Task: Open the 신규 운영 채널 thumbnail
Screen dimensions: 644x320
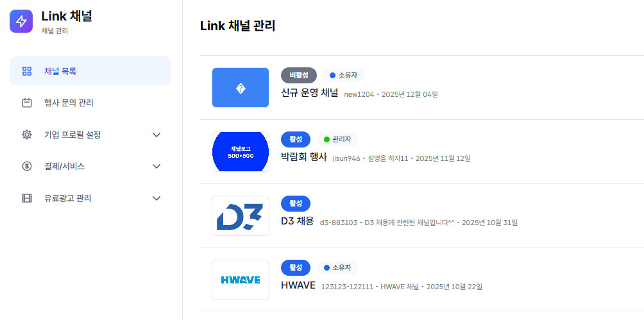Action: 241,87
